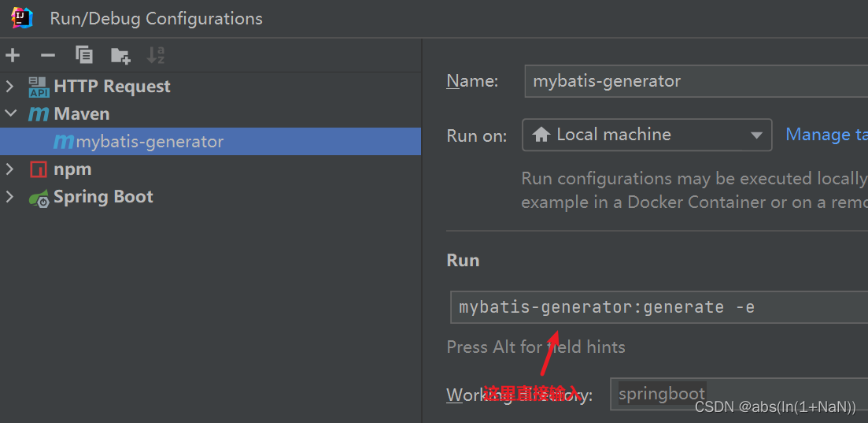Open the Manage targets link
Viewport: 868px width, 423px height.
pyautogui.click(x=826, y=135)
